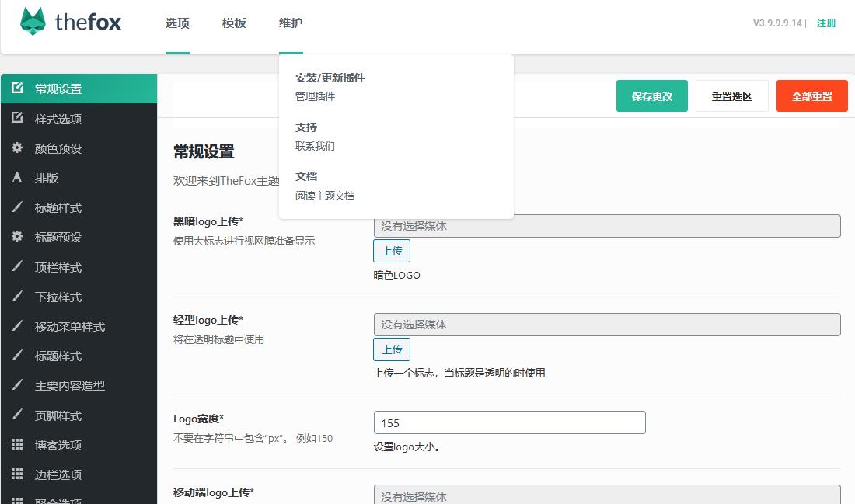The width and height of the screenshot is (855, 504).
Task: Click the brush icon for 移动菜单样式
Action: click(17, 326)
